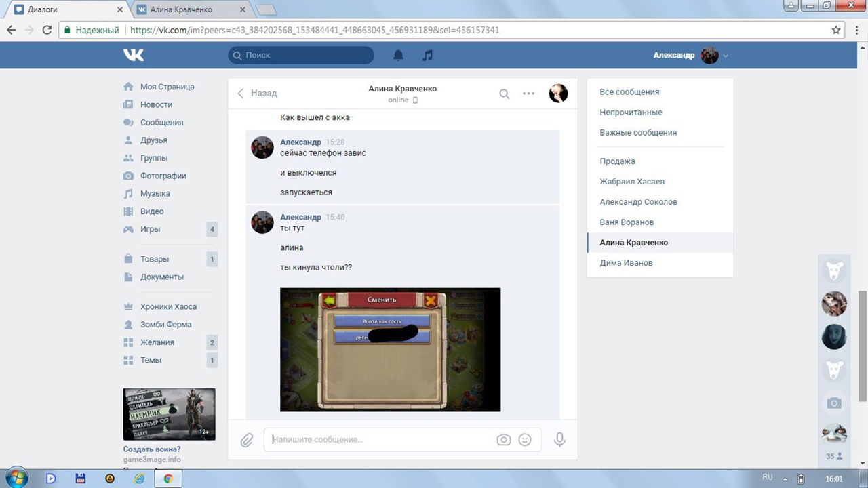Open conversation actions three-dots menu
The height and width of the screenshot is (488, 868).
528,94
